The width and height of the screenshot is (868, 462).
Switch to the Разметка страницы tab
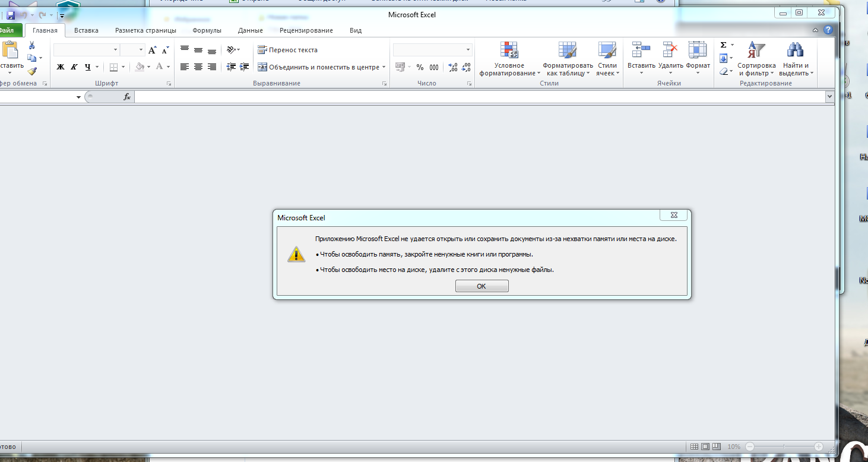coord(145,30)
